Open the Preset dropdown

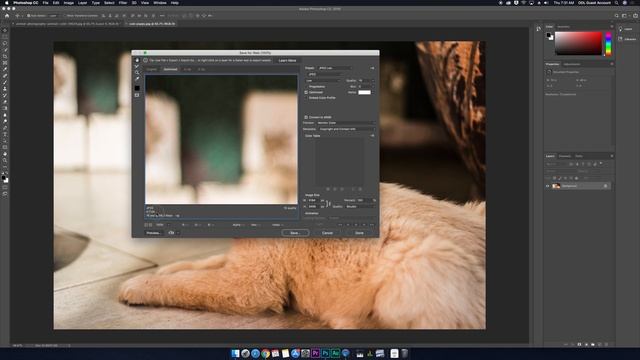point(334,68)
